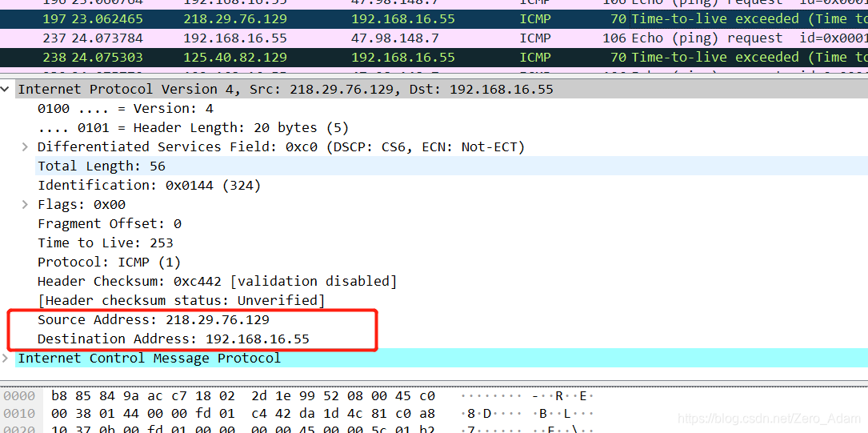Image resolution: width=868 pixels, height=433 pixels.
Task: Select Header Length: 20 bytes line
Action: [x=193, y=128]
